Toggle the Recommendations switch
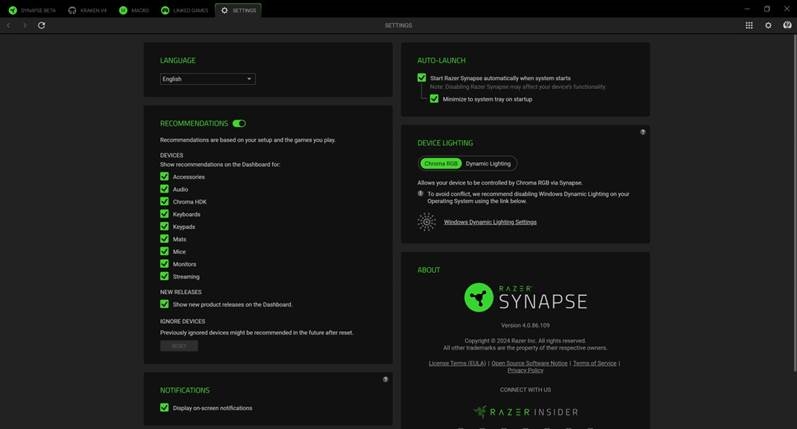Screen dimensions: 797x429 [x=239, y=124]
